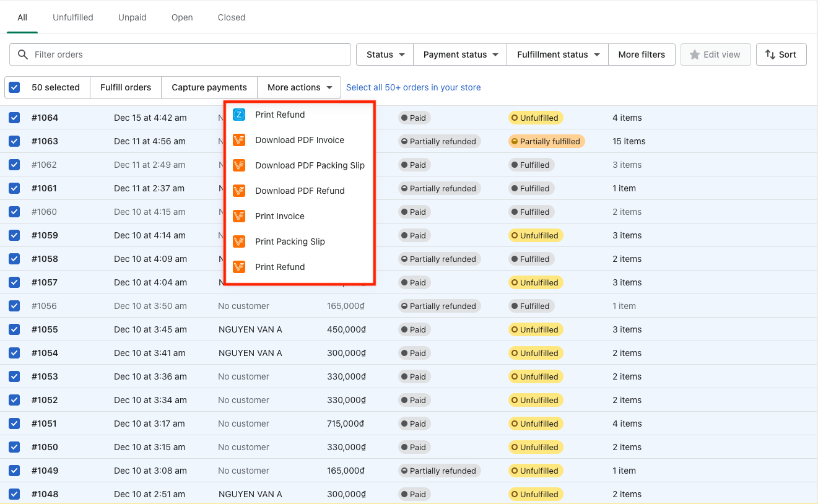Click the search magnifier icon in Filter orders

pos(23,54)
